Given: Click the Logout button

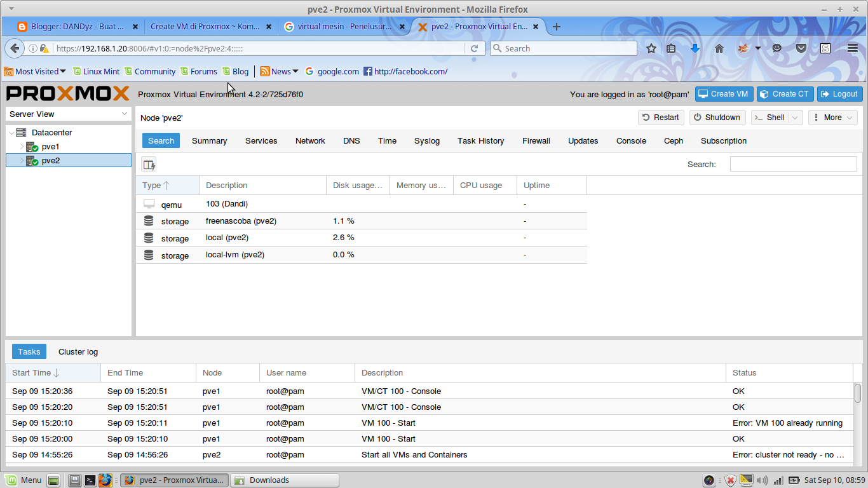Looking at the screenshot, I should (839, 94).
